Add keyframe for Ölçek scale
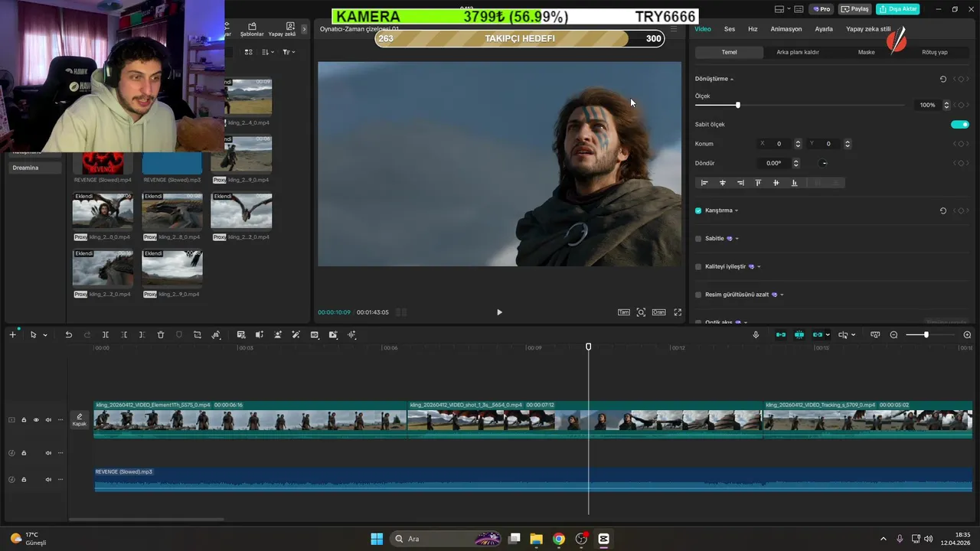 [x=961, y=105]
